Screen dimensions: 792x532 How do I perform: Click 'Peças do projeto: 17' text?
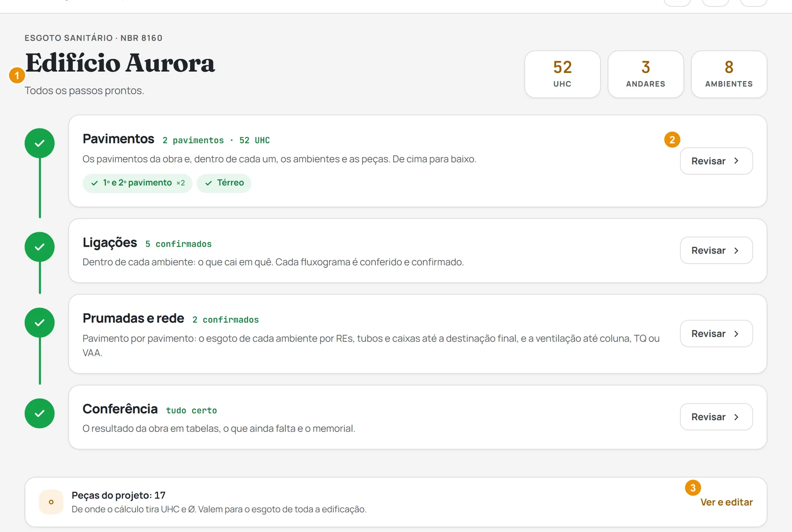(119, 496)
